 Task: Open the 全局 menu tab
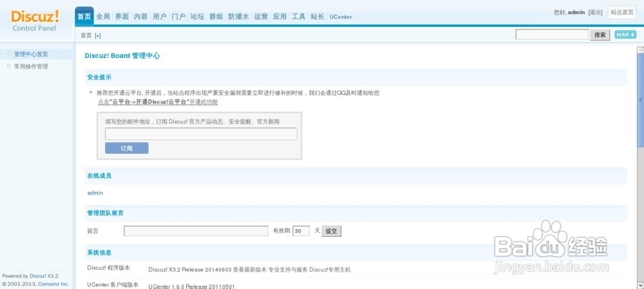(x=103, y=17)
